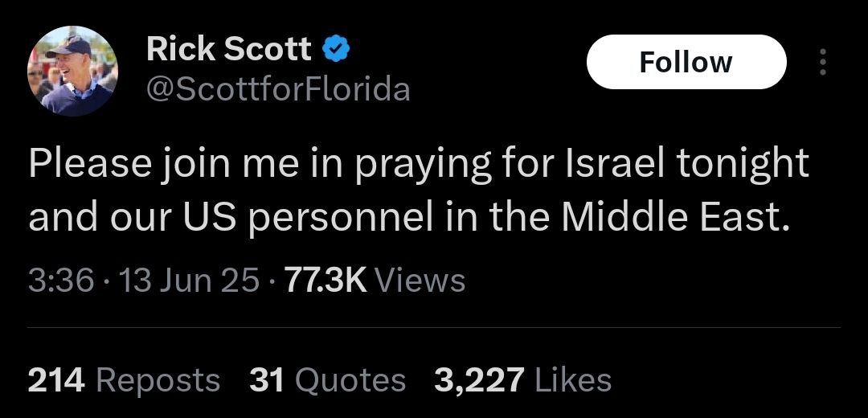View the 214 Reposts list
Screen dimensions: 868x418
click(124, 379)
